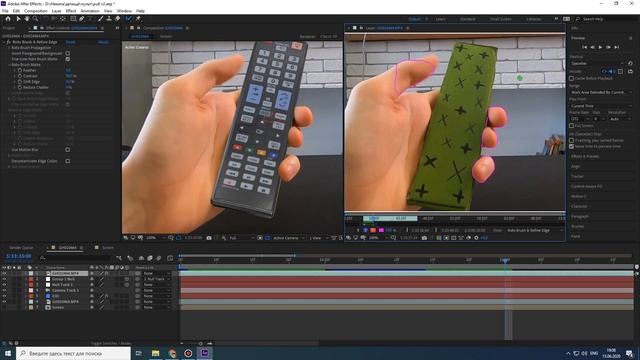Open About link for Roto Brush effect
This screenshot has width=640, height=360.
[103, 42]
